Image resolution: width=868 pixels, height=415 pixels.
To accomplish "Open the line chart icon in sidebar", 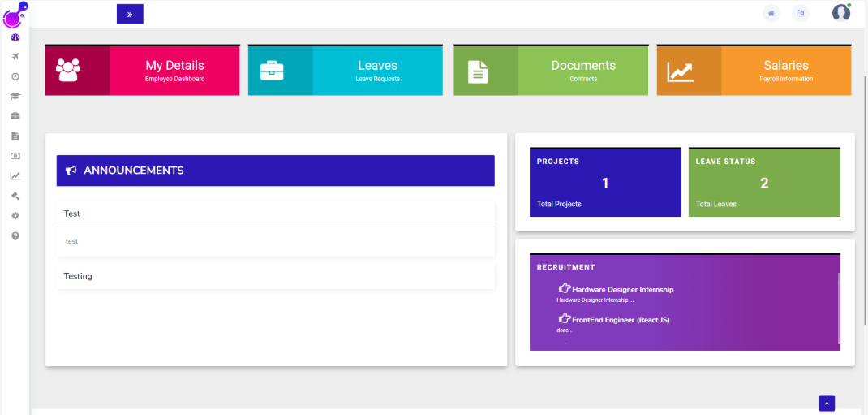I will (15, 175).
